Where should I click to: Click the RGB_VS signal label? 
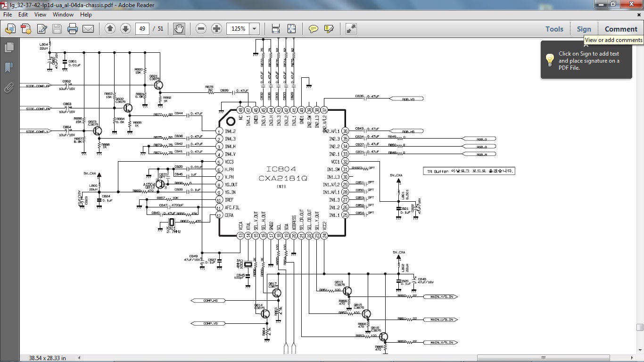(406, 99)
